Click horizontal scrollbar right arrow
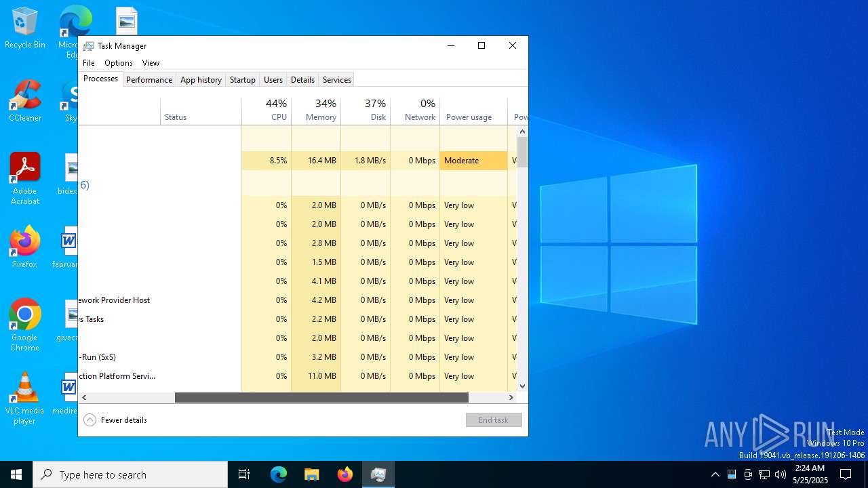The width and height of the screenshot is (868, 488). pyautogui.click(x=511, y=398)
